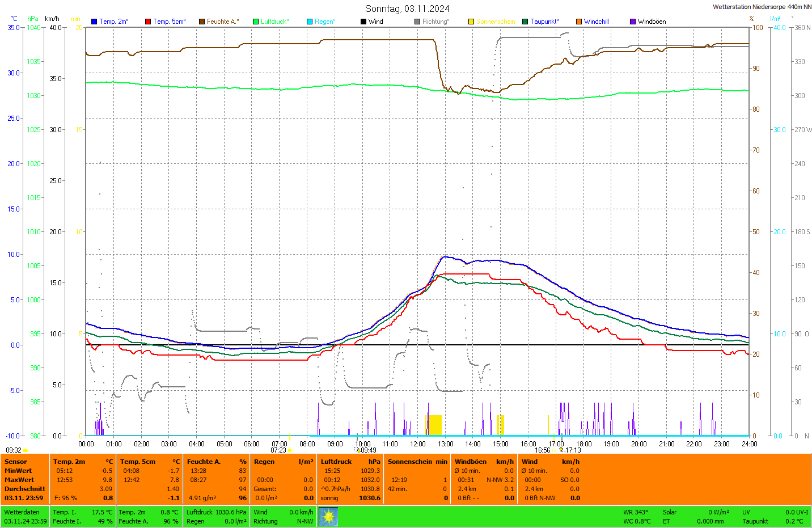Toggle the Regen series via legend label
The image size is (812, 528).
325,22
